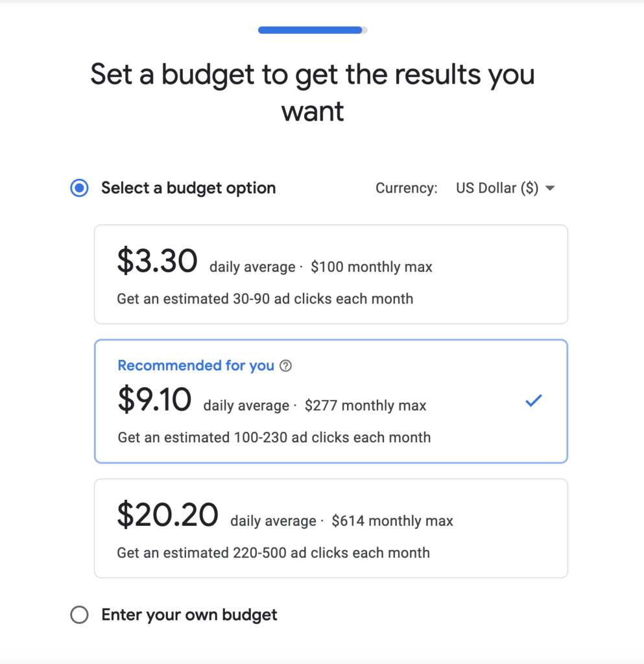The height and width of the screenshot is (664, 644).
Task: Choose Enter your own budget
Action: tap(79, 615)
